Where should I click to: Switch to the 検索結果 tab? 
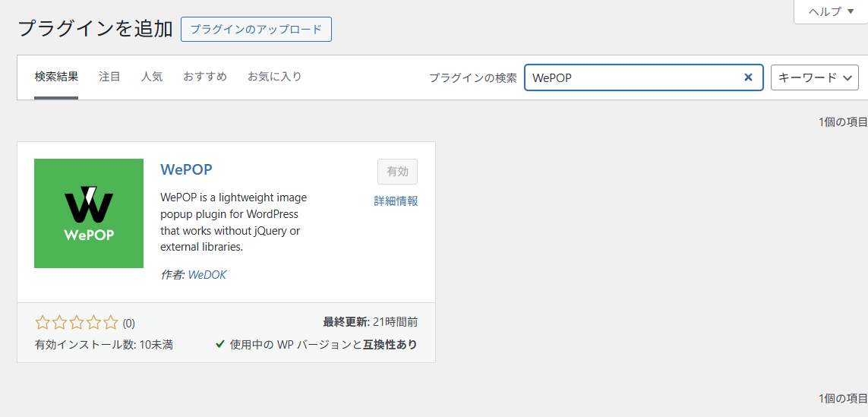(x=56, y=77)
